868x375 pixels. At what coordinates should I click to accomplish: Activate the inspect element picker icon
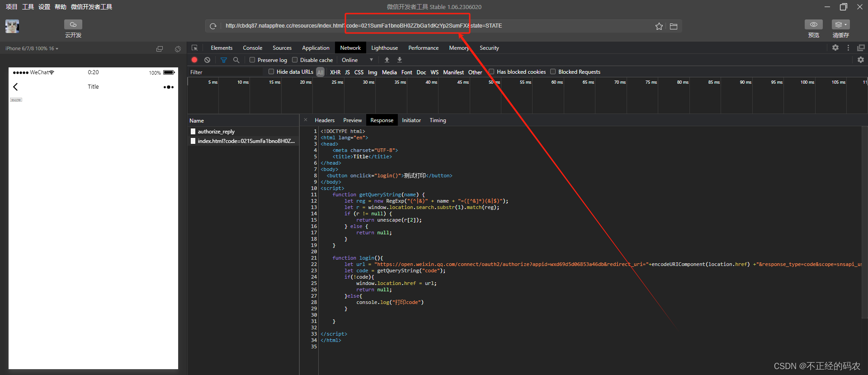[195, 47]
